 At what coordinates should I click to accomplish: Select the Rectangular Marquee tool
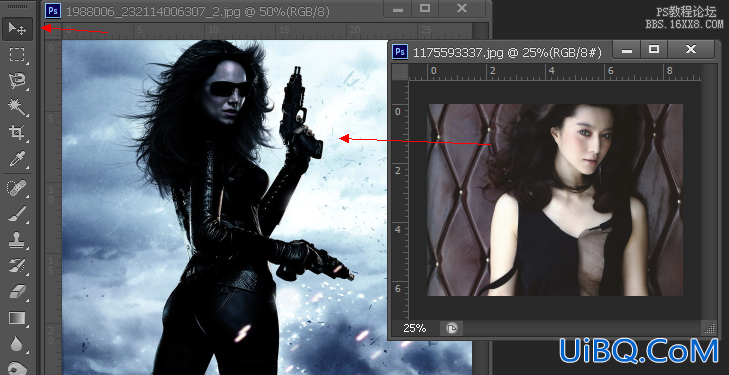click(17, 55)
